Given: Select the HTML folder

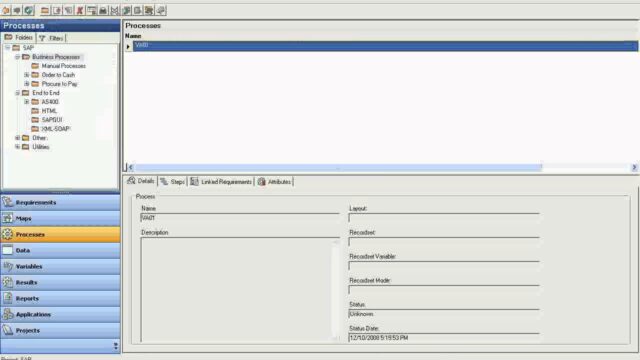Looking at the screenshot, I should 49,111.
